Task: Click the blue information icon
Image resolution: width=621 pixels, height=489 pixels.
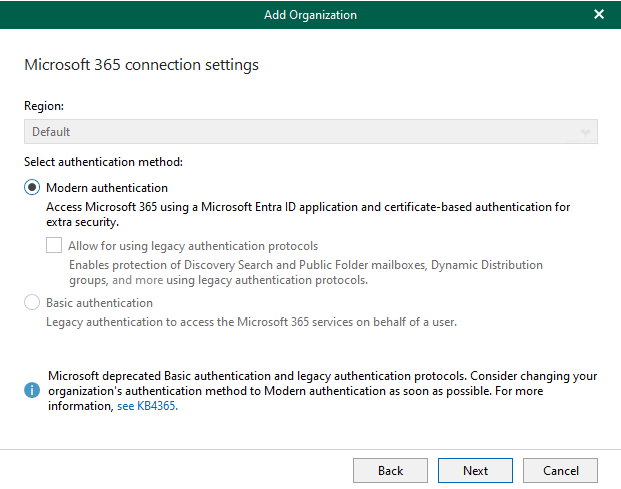Action: (x=32, y=390)
